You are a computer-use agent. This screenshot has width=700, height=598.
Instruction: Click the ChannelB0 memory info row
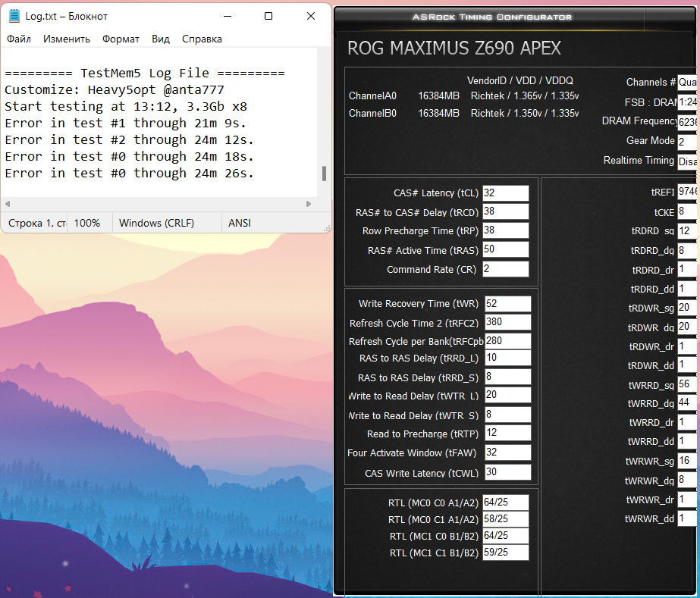[463, 114]
